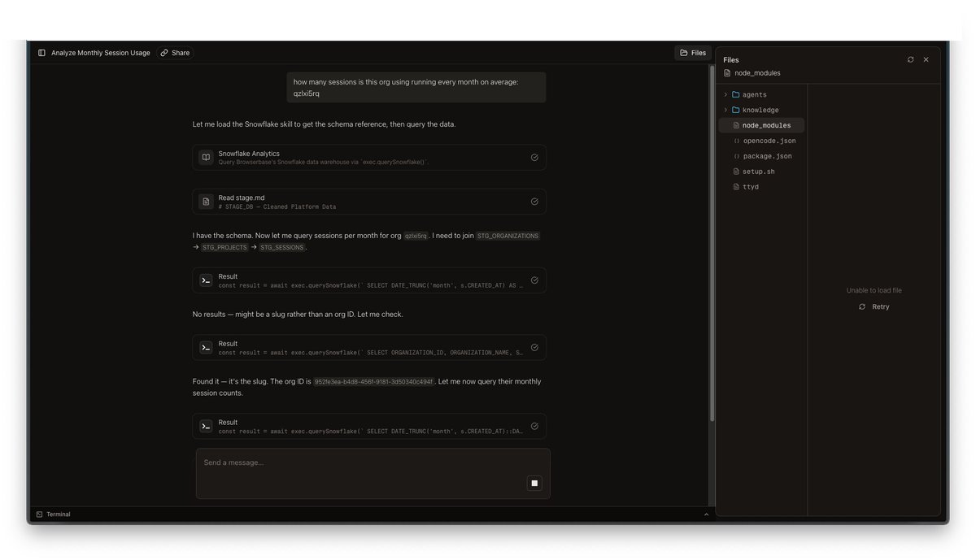The image size is (976, 560).
Task: Select node_modules in file tree
Action: [765, 126]
